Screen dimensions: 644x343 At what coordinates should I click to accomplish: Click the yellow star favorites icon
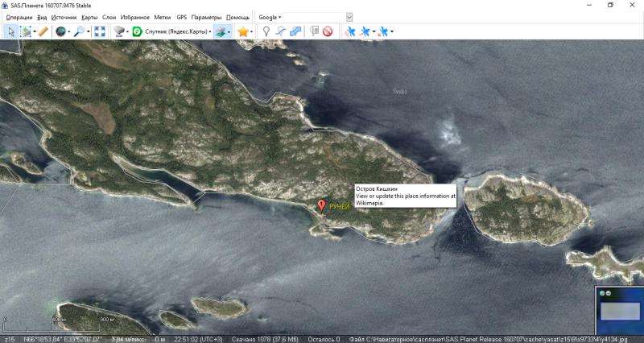[x=242, y=31]
